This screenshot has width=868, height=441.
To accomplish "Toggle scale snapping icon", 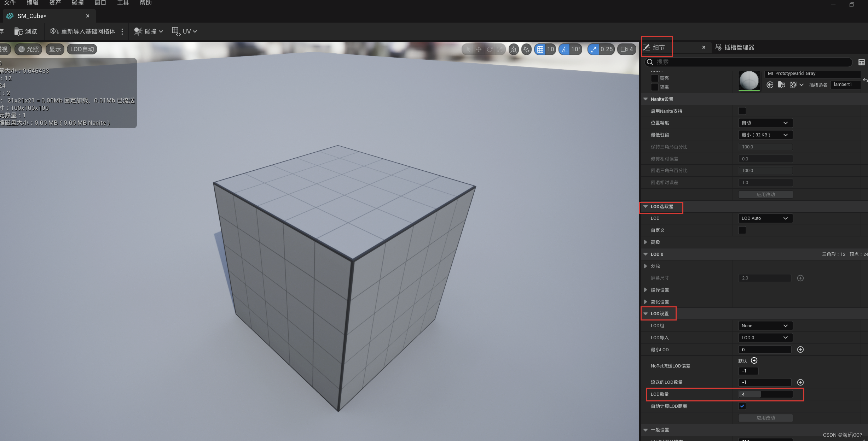I will tap(594, 49).
